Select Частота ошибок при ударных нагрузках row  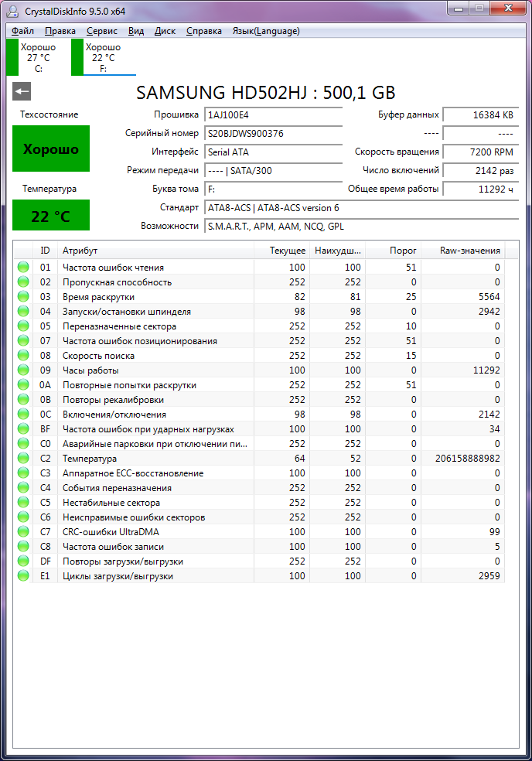(x=148, y=429)
